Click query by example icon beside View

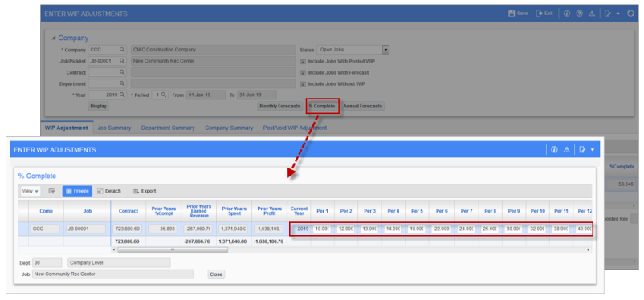[51, 191]
